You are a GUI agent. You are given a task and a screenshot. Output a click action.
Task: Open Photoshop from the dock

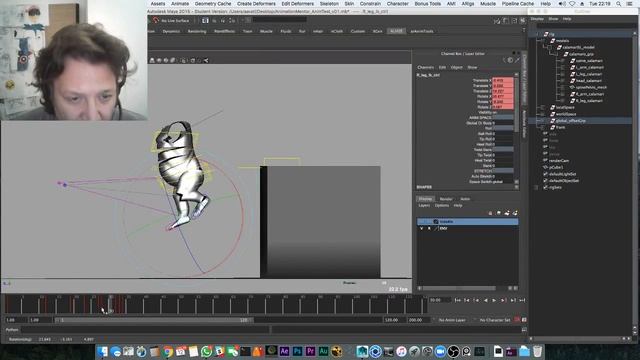tap(298, 351)
